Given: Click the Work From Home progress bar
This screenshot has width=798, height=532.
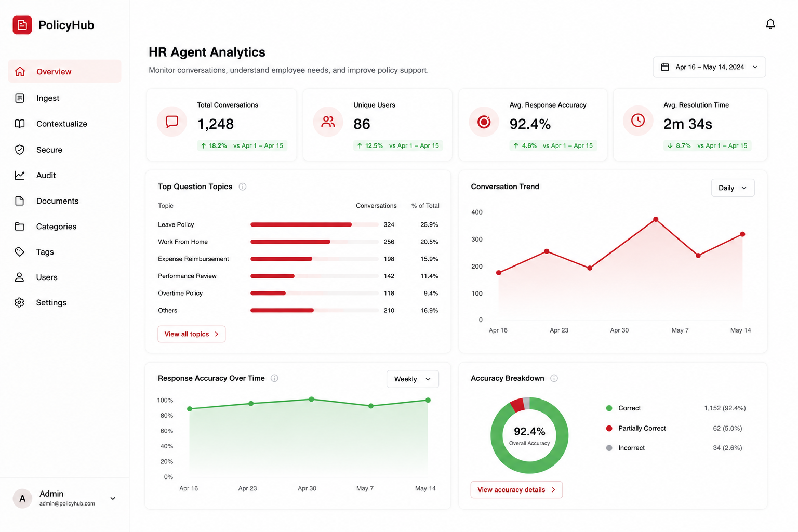Looking at the screenshot, I should [314, 242].
